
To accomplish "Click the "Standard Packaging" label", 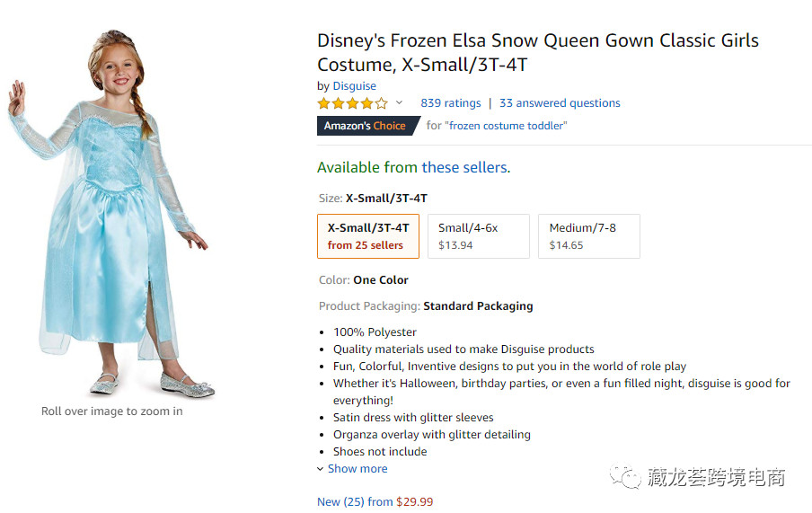I will click(478, 306).
